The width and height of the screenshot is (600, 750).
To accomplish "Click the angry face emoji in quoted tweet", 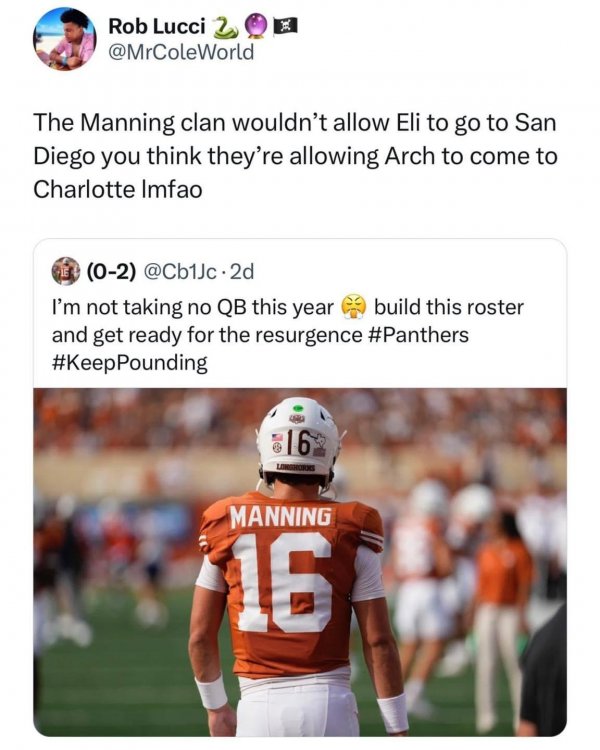I will 353,305.
